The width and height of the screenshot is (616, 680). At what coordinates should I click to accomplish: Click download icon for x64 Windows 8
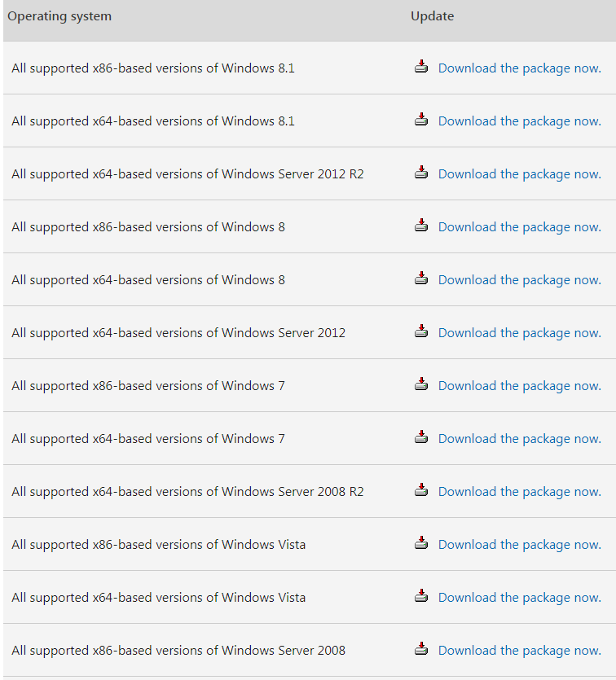pos(420,278)
